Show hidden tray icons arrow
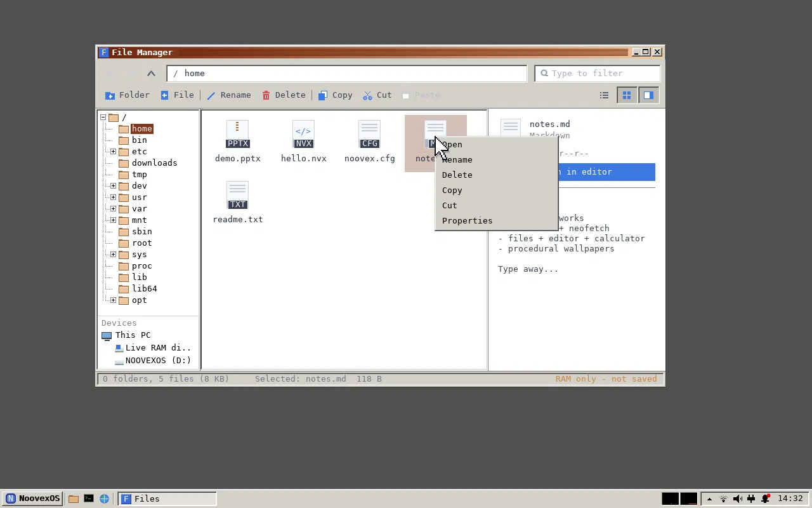This screenshot has height=508, width=812. tap(709, 499)
